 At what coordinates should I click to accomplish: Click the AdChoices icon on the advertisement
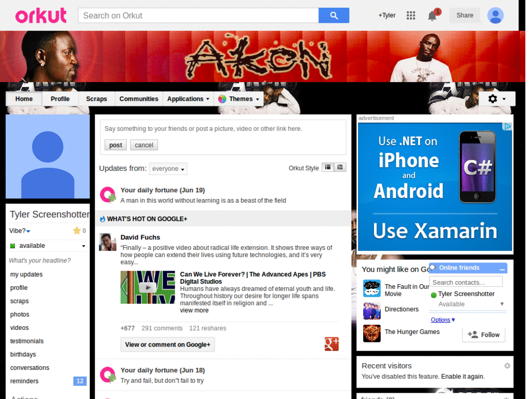(x=507, y=127)
